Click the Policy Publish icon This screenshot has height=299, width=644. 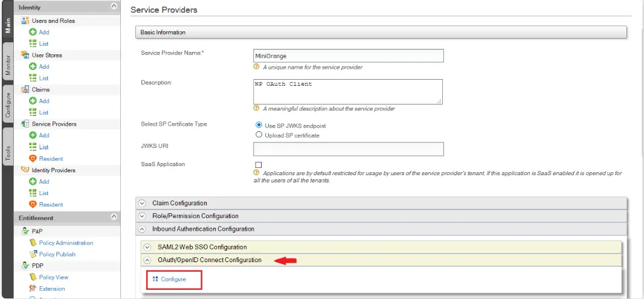pos(33,254)
